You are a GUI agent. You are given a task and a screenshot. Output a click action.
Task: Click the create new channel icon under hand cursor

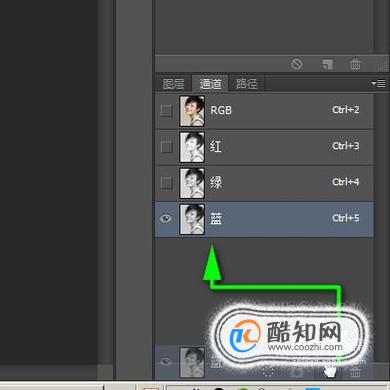pyautogui.click(x=328, y=372)
